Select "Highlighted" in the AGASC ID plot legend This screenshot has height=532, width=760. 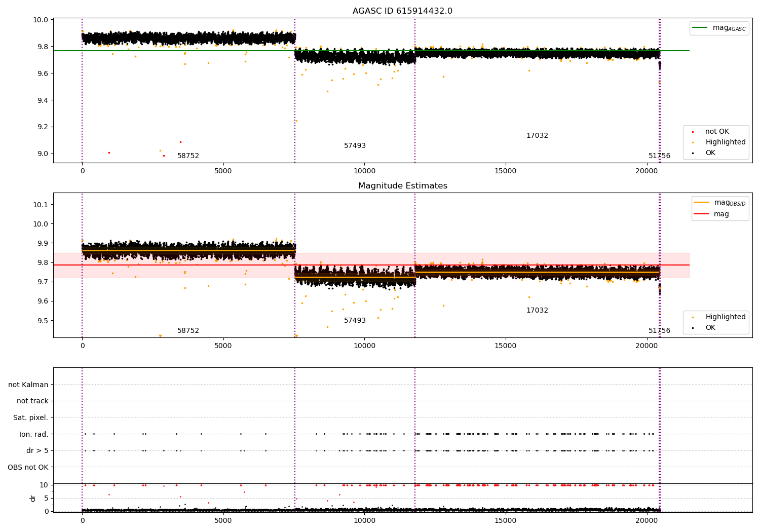tap(719, 142)
